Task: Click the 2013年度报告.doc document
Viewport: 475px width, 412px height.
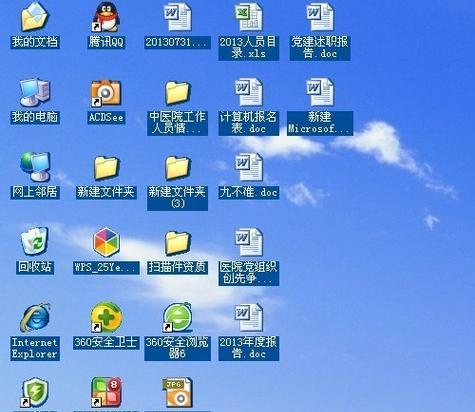Action: (248, 317)
